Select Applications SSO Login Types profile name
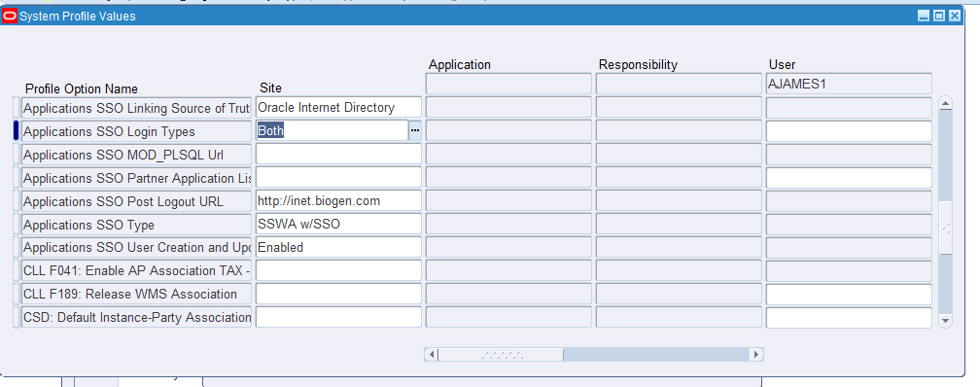 (x=136, y=131)
